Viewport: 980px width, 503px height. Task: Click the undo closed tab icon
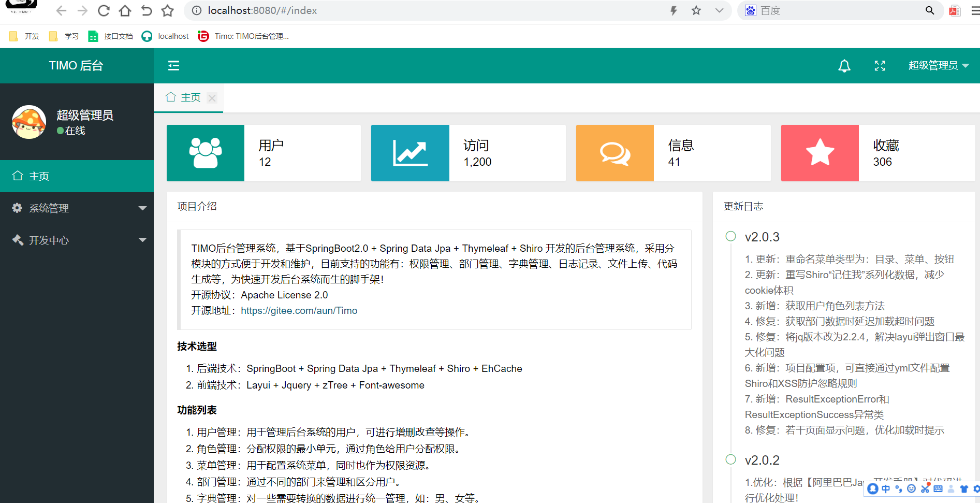click(x=147, y=10)
